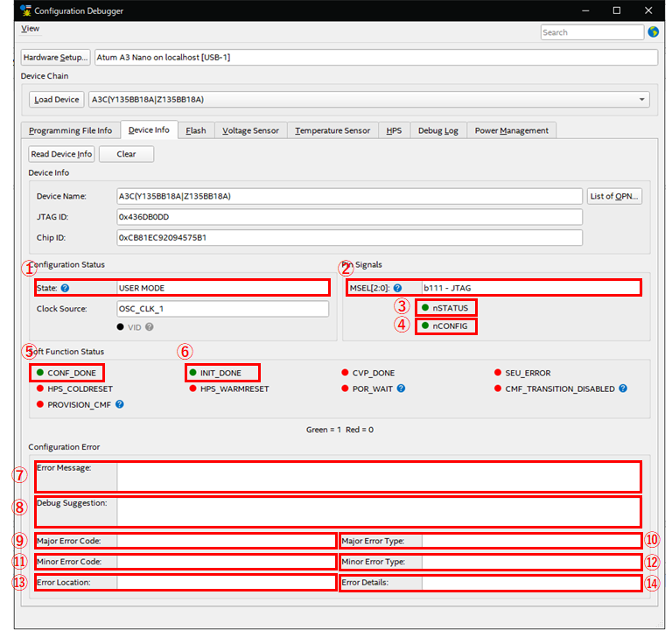Click help icon next to State label
Screen dimensions: 672x630
(x=65, y=288)
